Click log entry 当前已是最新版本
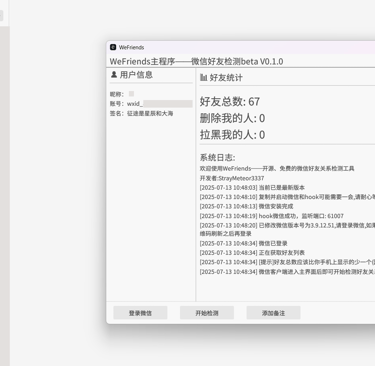The width and height of the screenshot is (375, 366). [252, 188]
